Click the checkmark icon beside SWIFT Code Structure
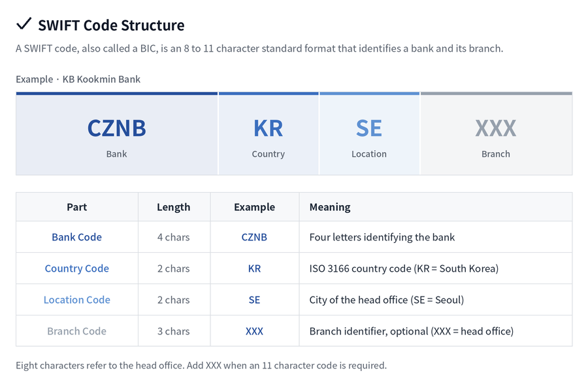 (x=24, y=24)
